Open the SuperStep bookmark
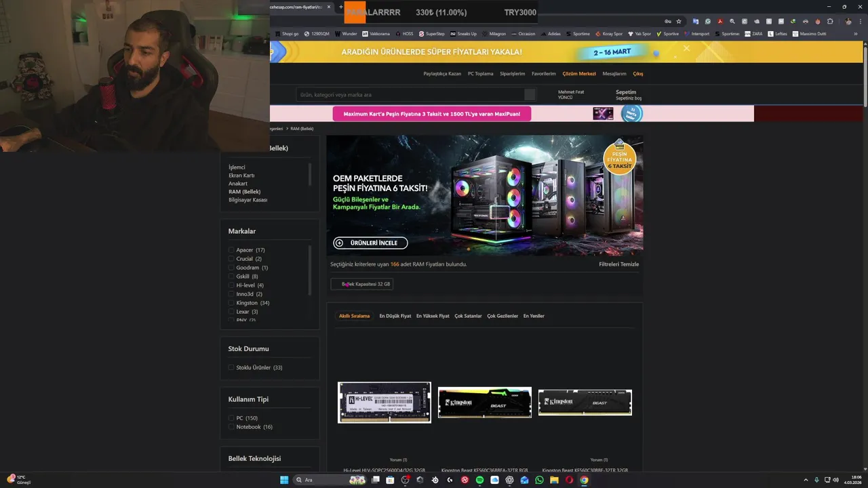 (432, 33)
